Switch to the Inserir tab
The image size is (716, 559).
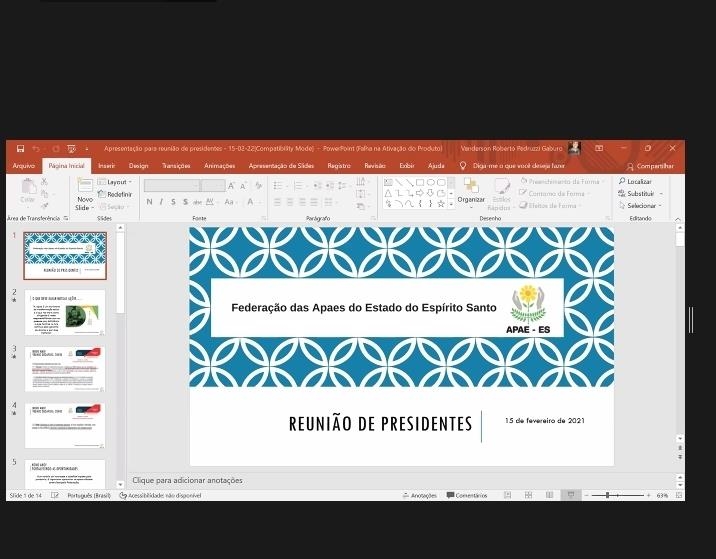point(106,166)
